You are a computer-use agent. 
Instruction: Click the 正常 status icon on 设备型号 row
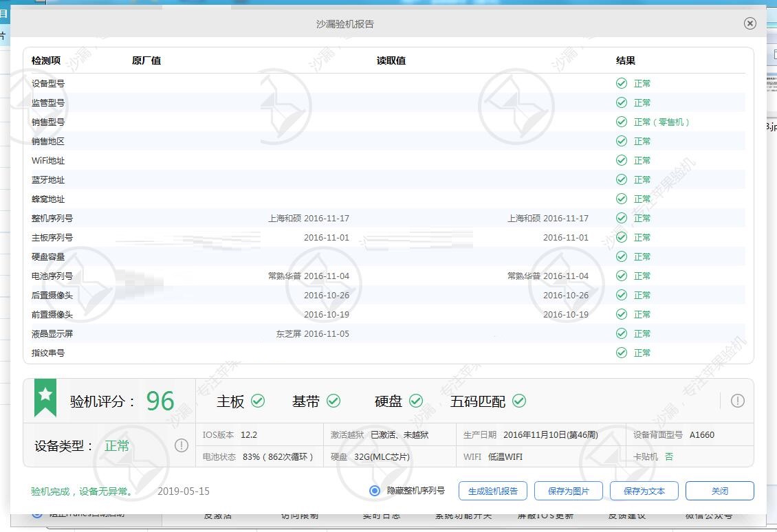[622, 83]
